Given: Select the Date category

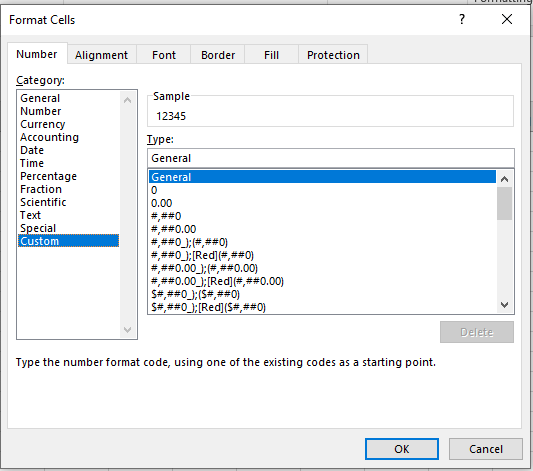Looking at the screenshot, I should (x=68, y=150).
